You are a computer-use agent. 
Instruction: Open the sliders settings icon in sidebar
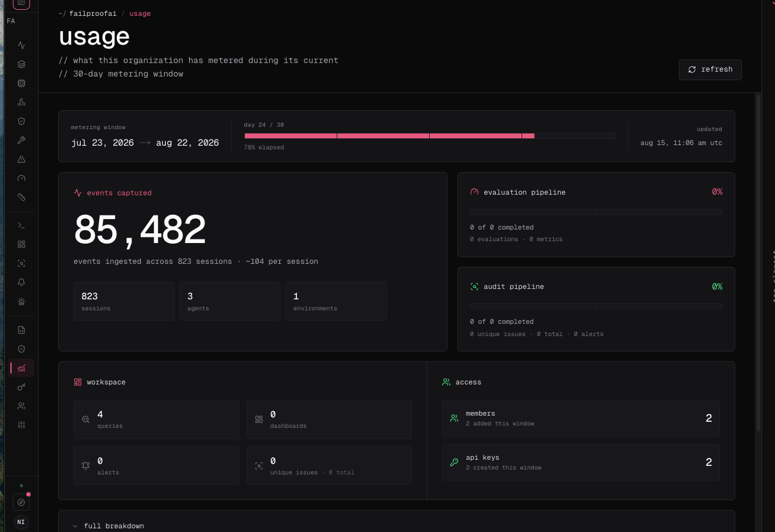pos(21,425)
